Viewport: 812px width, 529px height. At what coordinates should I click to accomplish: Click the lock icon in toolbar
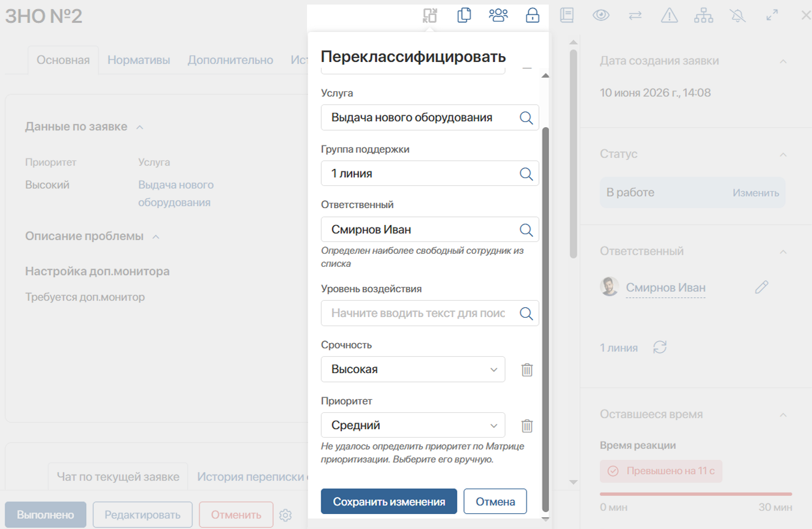(532, 15)
